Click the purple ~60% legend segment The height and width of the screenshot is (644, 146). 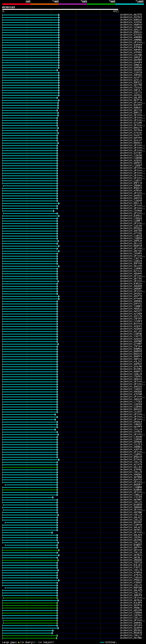73,4
